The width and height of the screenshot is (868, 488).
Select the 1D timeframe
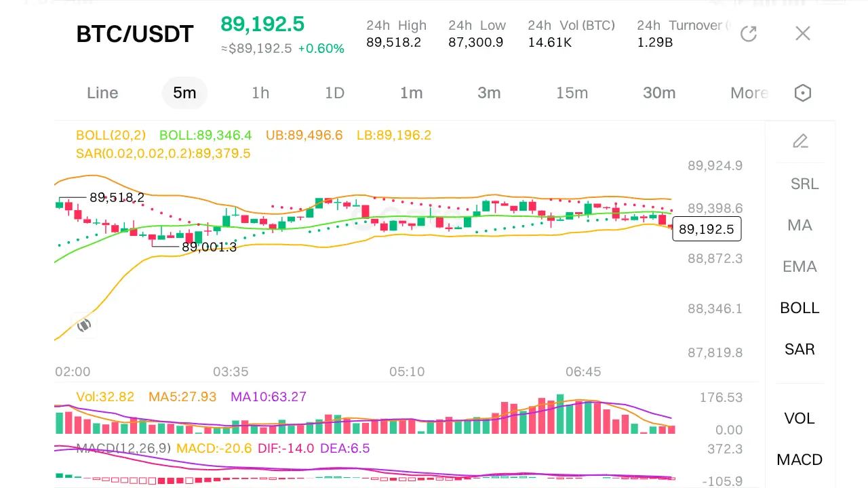click(335, 93)
